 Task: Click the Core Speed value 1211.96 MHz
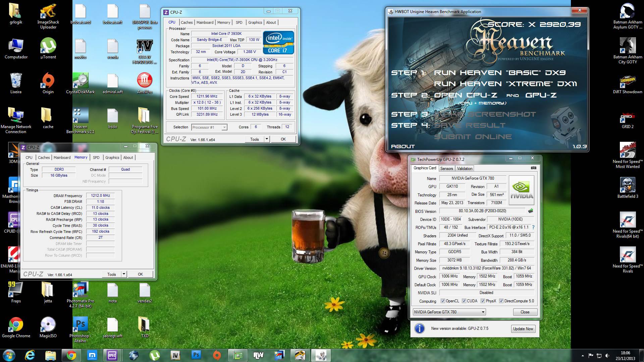(207, 96)
